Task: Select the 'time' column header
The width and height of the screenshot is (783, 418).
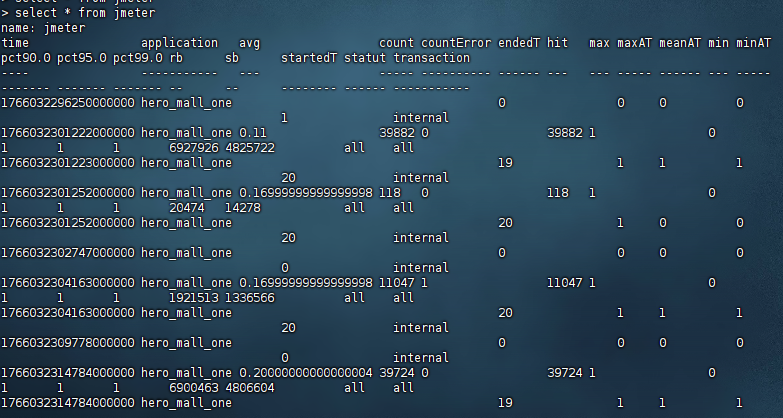Action: tap(15, 43)
